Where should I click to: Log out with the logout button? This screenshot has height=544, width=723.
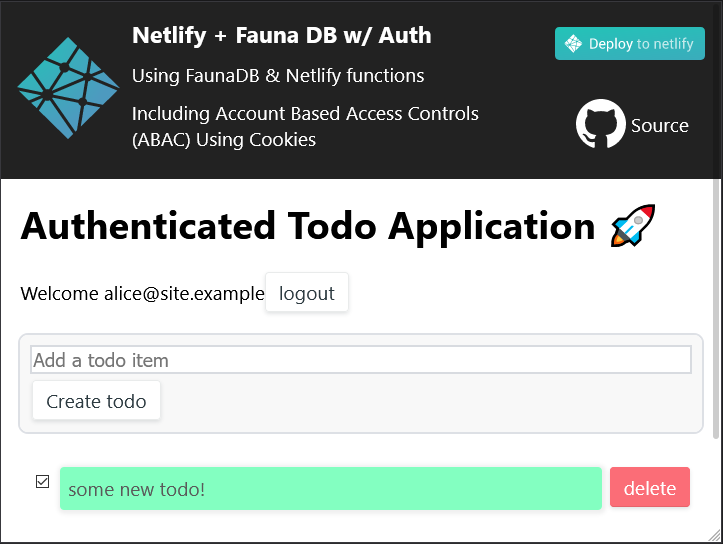coord(307,292)
